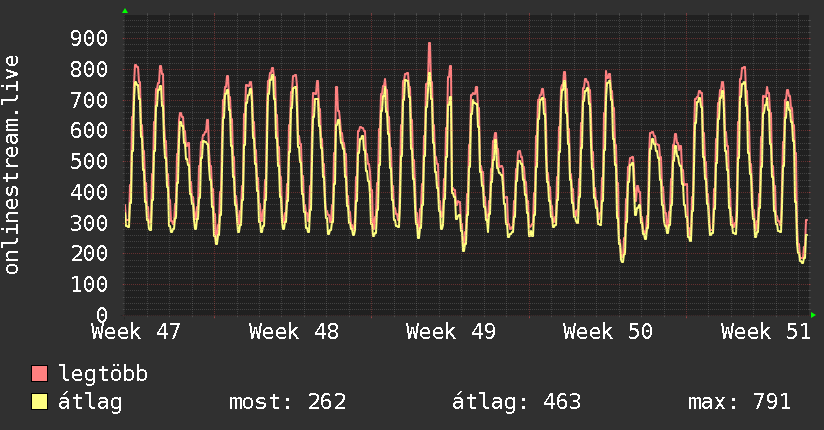Click the Week 47 axis label
The width and height of the screenshot is (824, 430).
(x=136, y=332)
